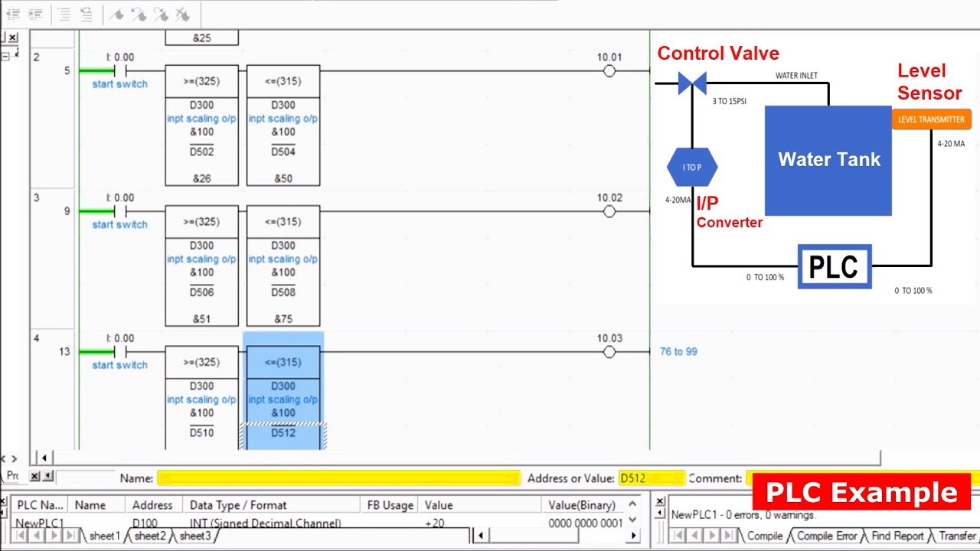
Task: Click the decrease indent toolbar icon
Action: click(x=12, y=14)
